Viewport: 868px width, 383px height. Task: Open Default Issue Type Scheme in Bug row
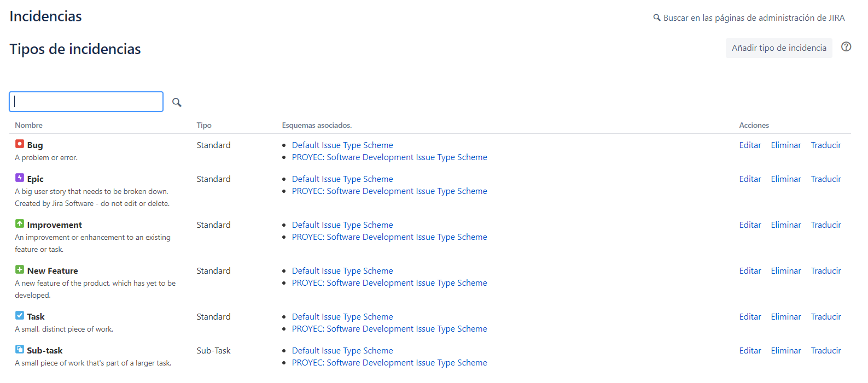coord(342,145)
